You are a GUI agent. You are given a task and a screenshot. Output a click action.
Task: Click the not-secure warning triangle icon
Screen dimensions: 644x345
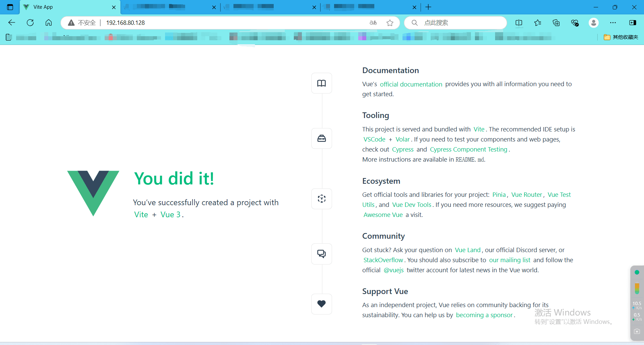(71, 23)
